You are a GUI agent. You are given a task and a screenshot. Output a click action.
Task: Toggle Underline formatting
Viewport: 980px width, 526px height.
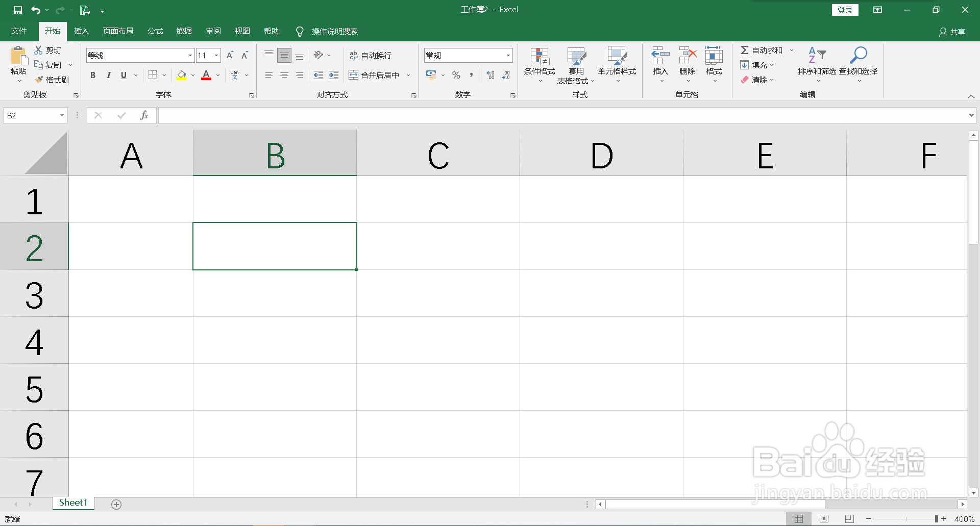coord(124,75)
